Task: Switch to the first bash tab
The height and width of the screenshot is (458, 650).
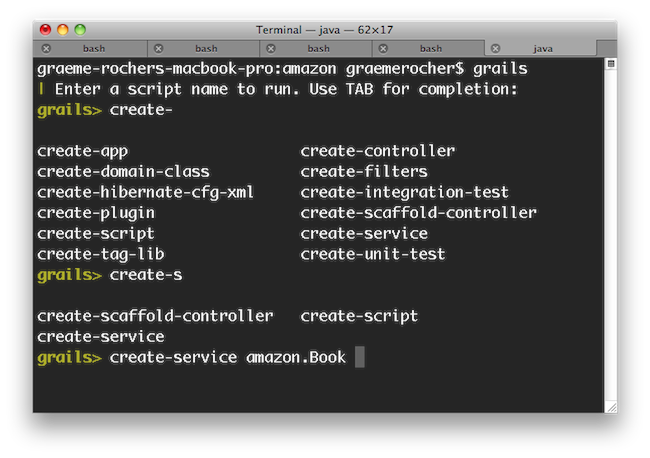Action: click(x=94, y=48)
